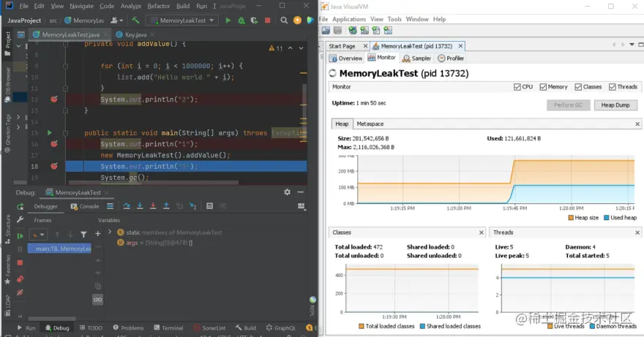Close the Threads panel in VisualVM
Image resolution: width=644 pixels, height=337 pixels.
click(637, 232)
